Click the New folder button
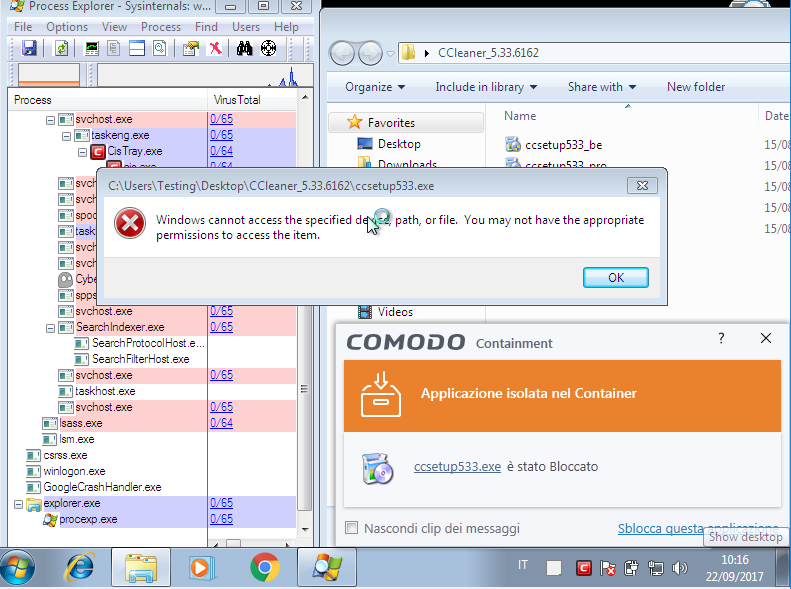 (x=696, y=87)
